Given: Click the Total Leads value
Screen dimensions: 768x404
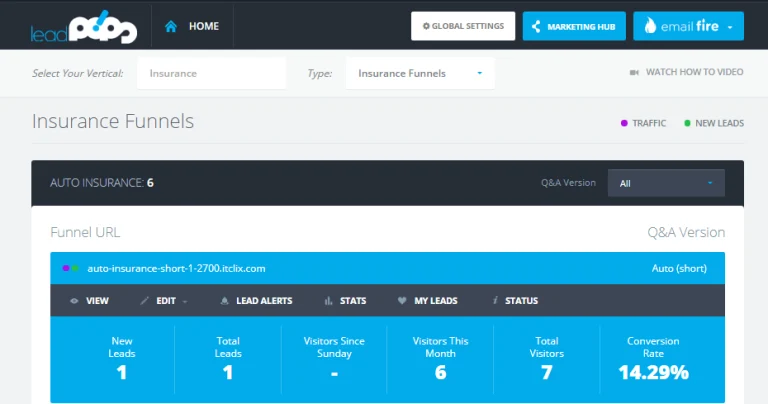Looking at the screenshot, I should coord(228,373).
